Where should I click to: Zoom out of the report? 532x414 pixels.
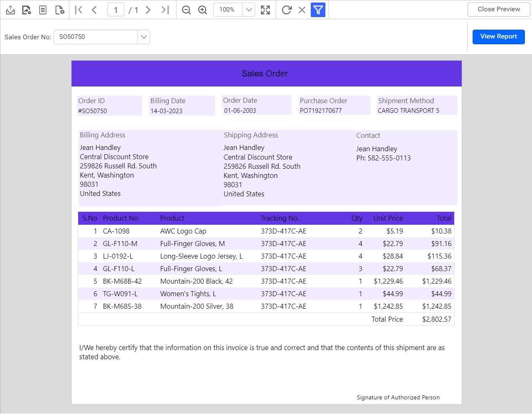coord(186,10)
